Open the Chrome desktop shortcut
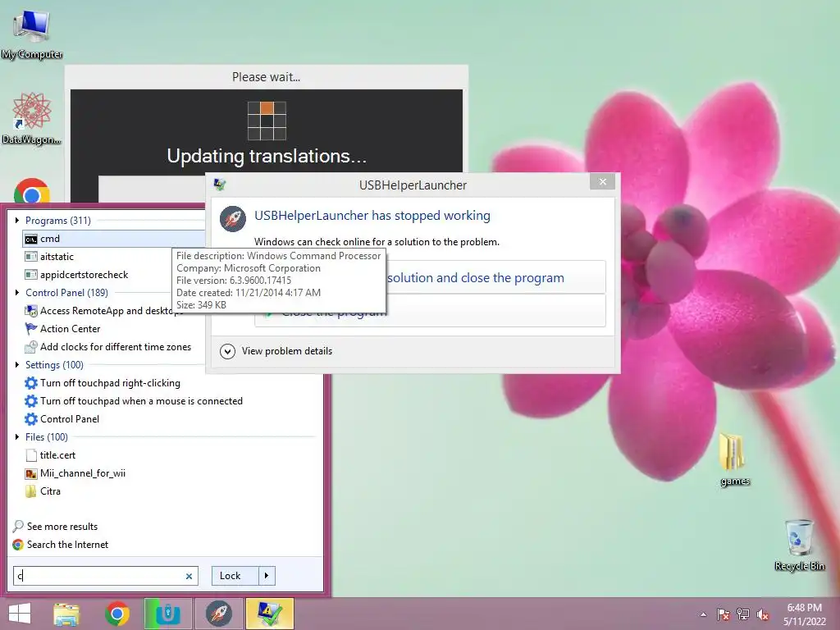Image resolution: width=840 pixels, height=630 pixels. (x=32, y=190)
